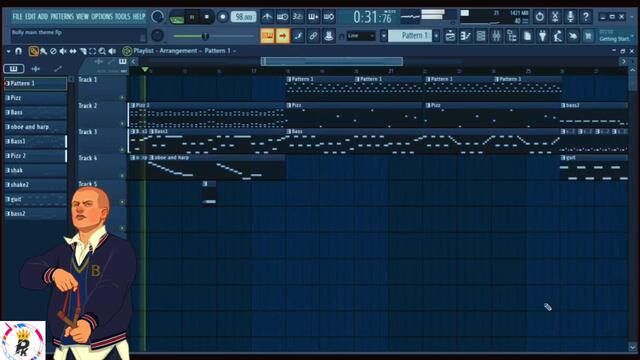Screen dimensions: 640x360
Task: Toggle the playlist magnet snap icon
Action: pyautogui.click(x=18, y=51)
